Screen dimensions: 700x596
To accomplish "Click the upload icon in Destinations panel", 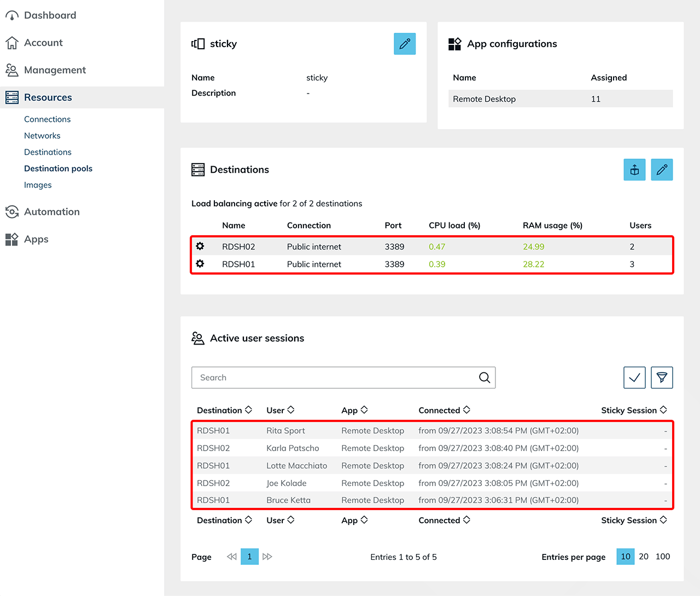I will point(634,170).
